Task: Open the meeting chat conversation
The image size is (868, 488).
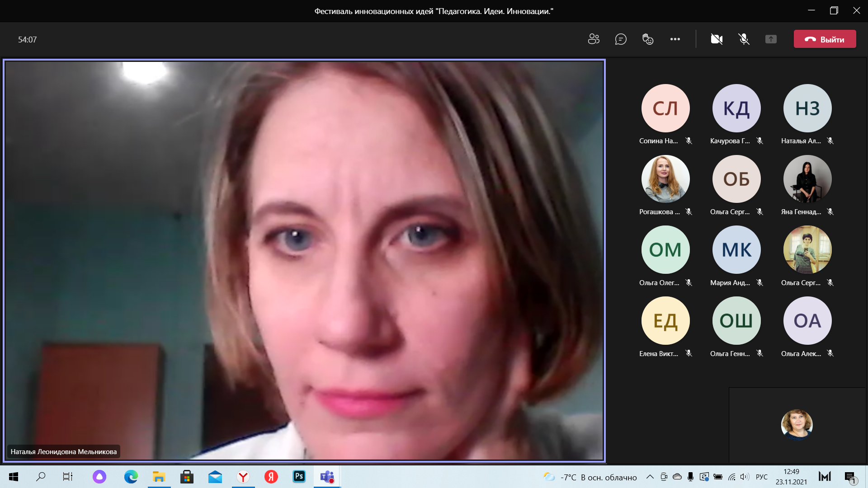Action: click(x=621, y=39)
